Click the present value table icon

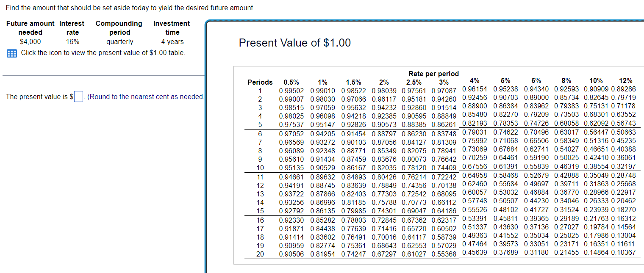point(11,52)
